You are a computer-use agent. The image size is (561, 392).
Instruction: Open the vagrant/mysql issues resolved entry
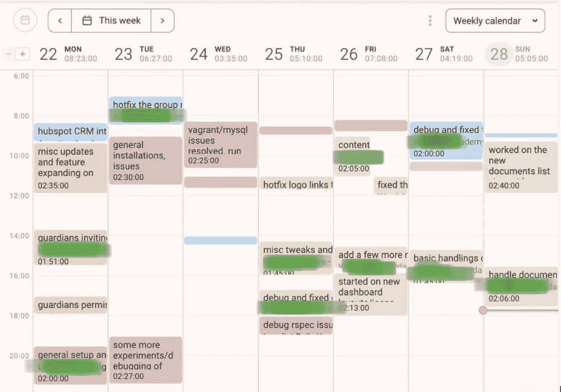pos(221,145)
